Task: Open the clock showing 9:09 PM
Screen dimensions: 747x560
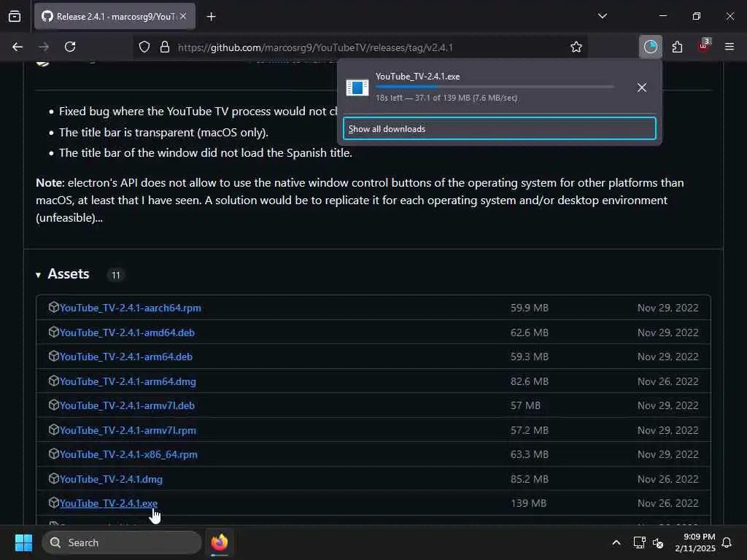Action: [x=695, y=542]
